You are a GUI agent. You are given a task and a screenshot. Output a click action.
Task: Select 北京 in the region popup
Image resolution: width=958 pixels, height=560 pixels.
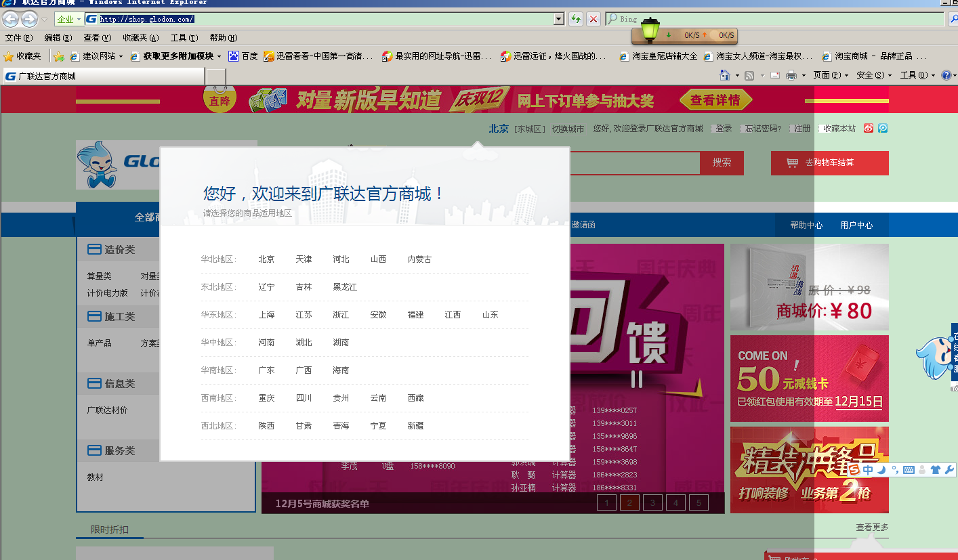pyautogui.click(x=266, y=259)
